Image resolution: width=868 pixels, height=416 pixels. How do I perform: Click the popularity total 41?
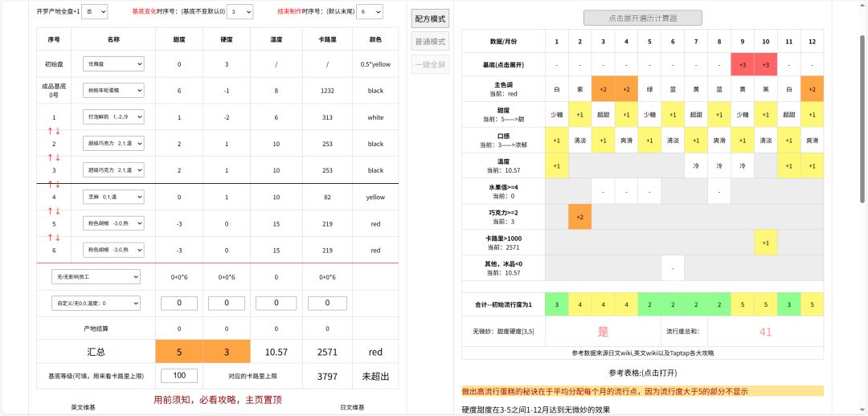766,332
